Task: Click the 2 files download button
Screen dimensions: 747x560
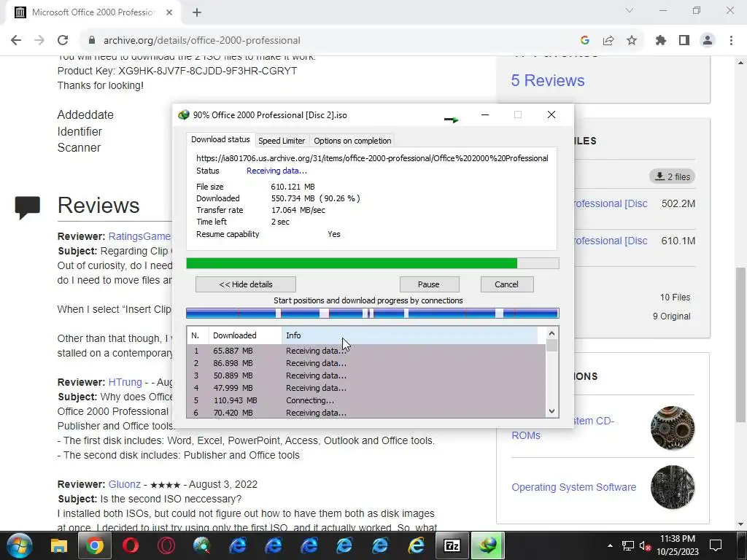Action: tap(672, 176)
